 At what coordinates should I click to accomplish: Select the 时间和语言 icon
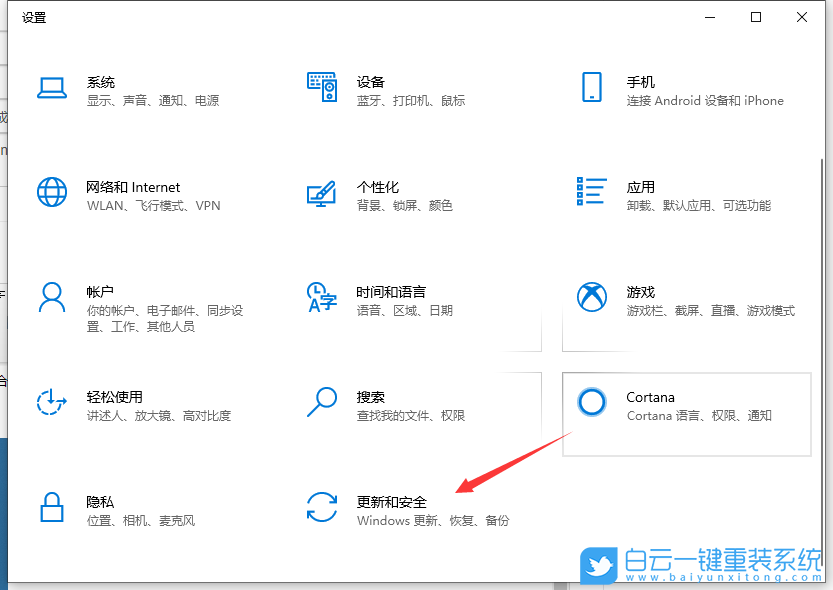(322, 297)
